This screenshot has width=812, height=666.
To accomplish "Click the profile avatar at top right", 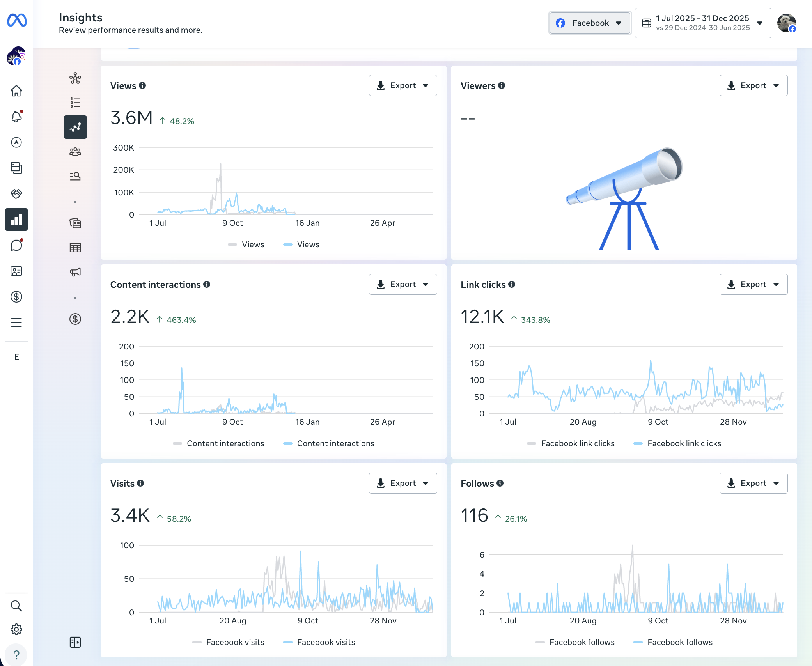I will 786,23.
